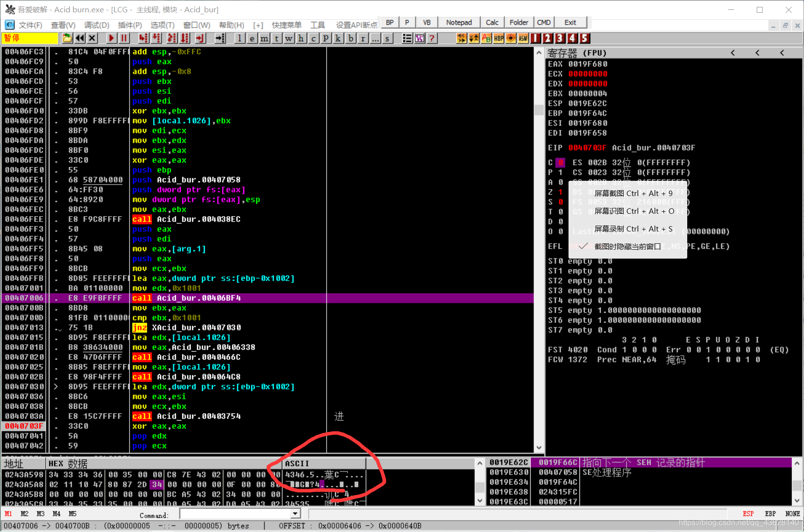Run the program with red play icon
The image size is (804, 532).
(111, 38)
